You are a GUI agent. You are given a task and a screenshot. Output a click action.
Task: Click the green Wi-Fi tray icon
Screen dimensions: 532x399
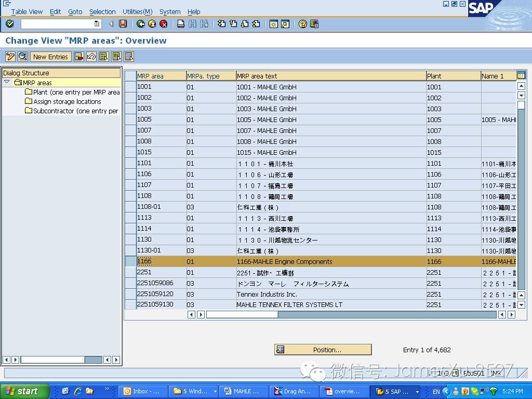(494, 391)
